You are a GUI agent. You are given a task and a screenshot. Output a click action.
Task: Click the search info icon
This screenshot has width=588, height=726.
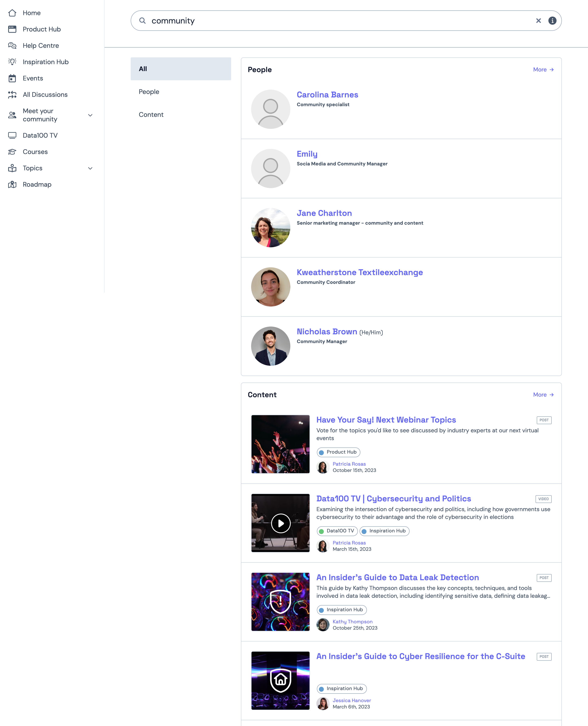552,21
